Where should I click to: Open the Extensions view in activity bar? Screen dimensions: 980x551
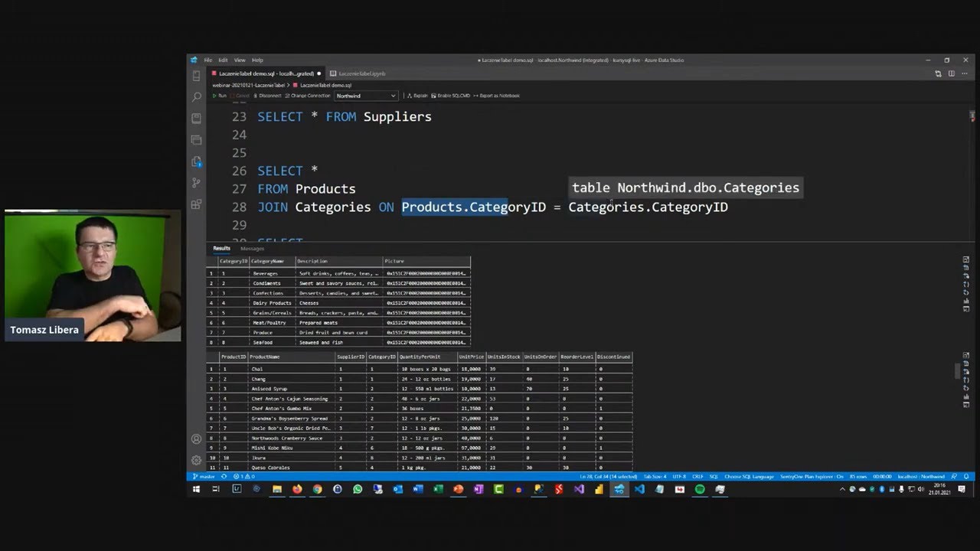pos(196,204)
